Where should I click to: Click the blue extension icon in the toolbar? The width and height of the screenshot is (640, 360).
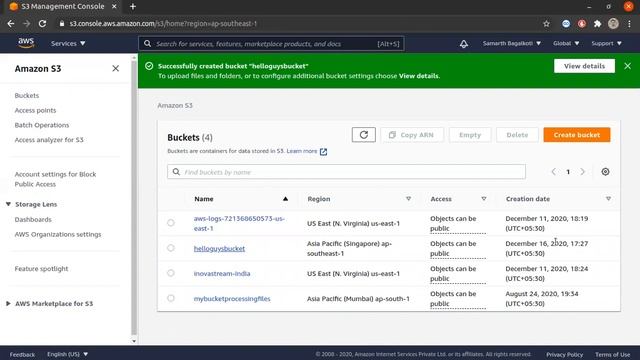(566, 24)
